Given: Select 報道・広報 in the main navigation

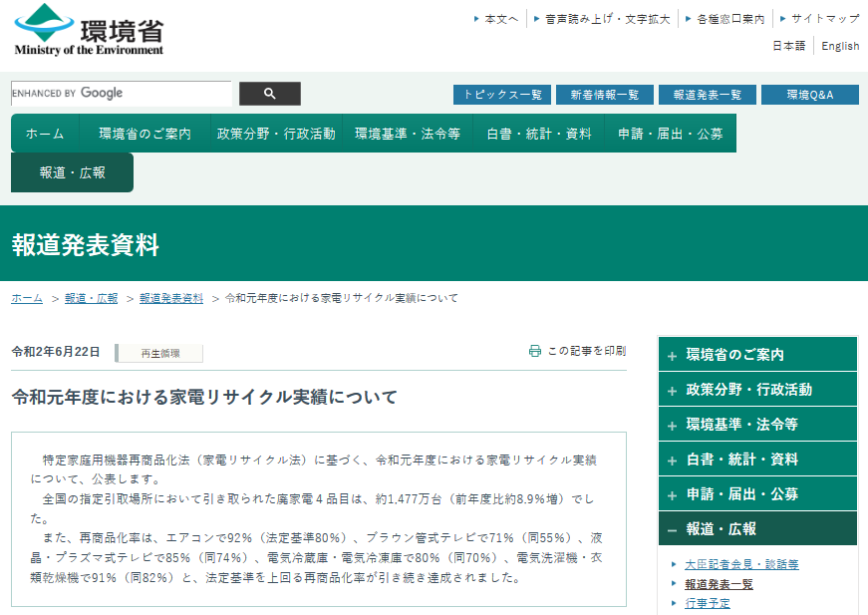Looking at the screenshot, I should (x=72, y=172).
